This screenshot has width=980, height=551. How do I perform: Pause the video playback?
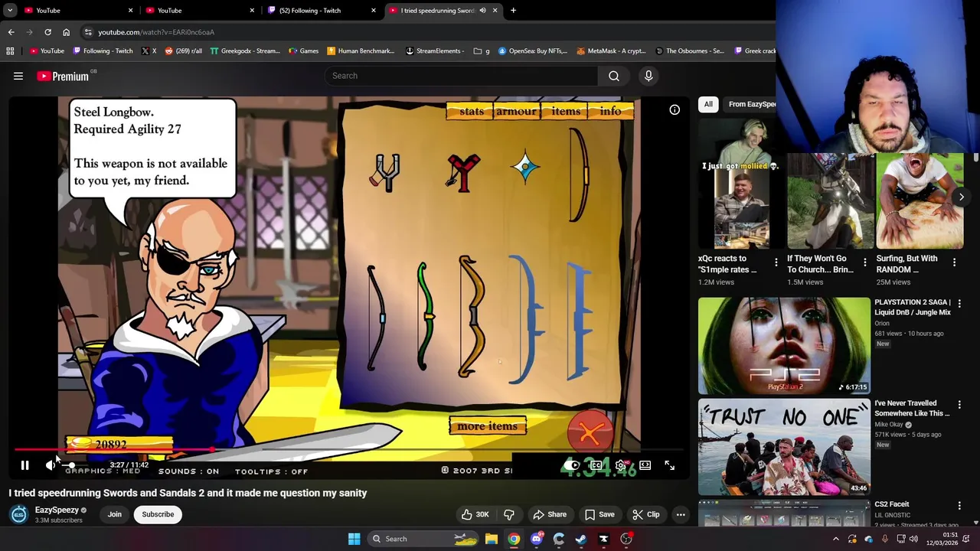(24, 465)
